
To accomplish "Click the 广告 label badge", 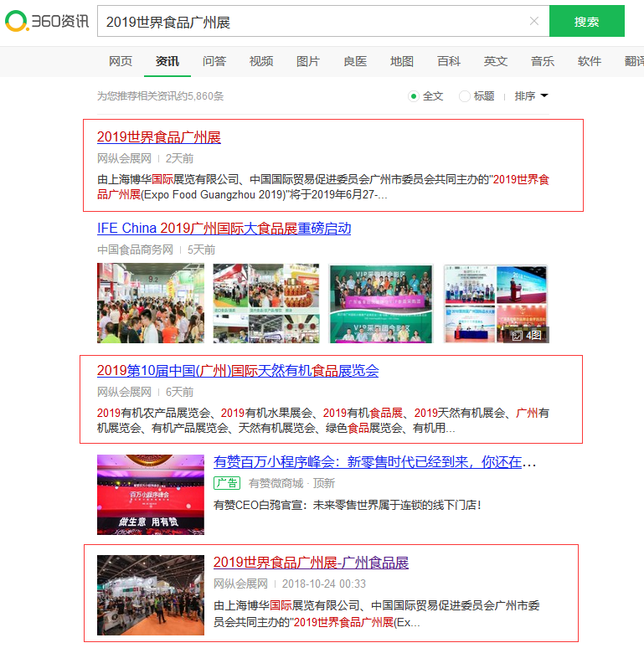I will coord(227,483).
